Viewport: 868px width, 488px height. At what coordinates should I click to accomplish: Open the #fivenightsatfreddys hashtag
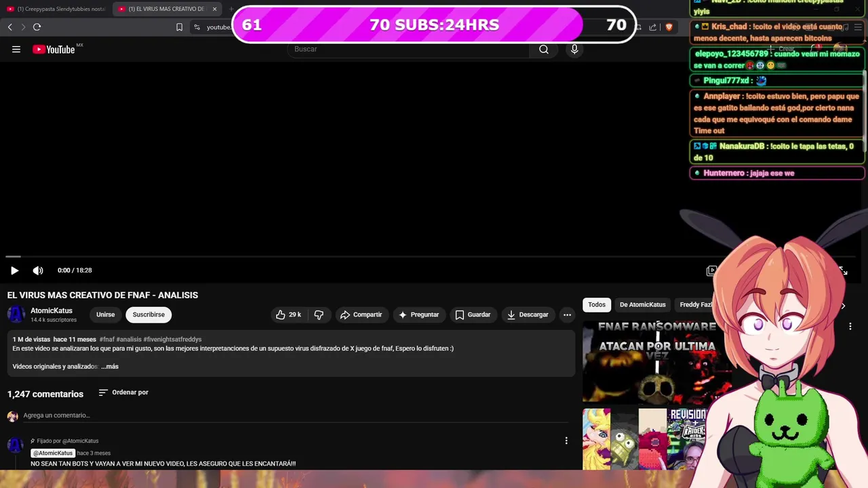pos(172,339)
